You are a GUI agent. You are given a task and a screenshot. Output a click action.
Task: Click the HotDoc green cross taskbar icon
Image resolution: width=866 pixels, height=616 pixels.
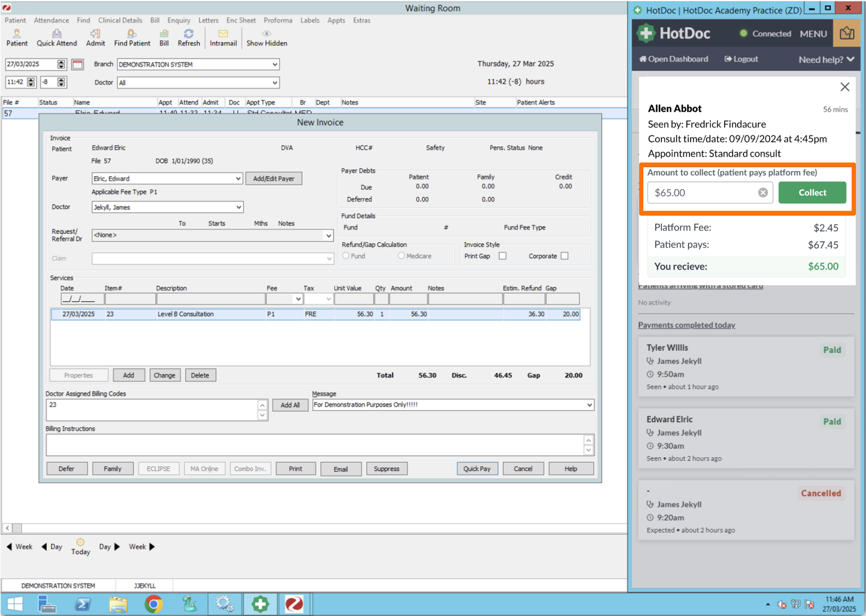point(260,604)
